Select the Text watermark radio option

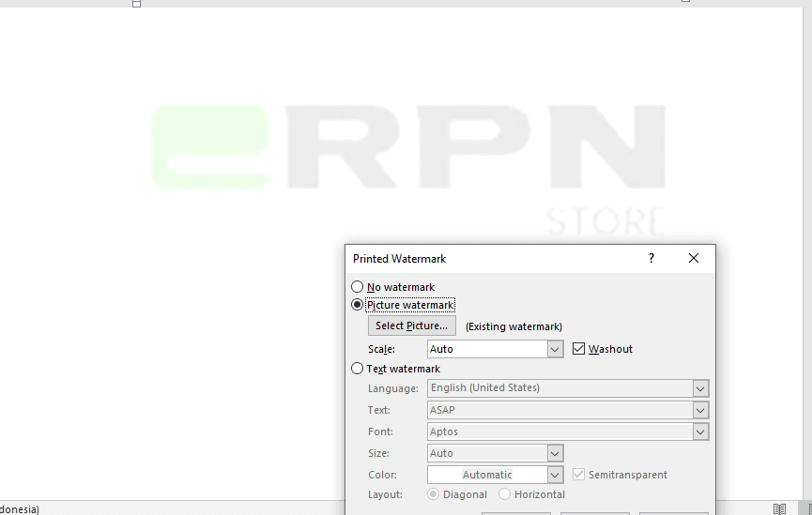[358, 369]
